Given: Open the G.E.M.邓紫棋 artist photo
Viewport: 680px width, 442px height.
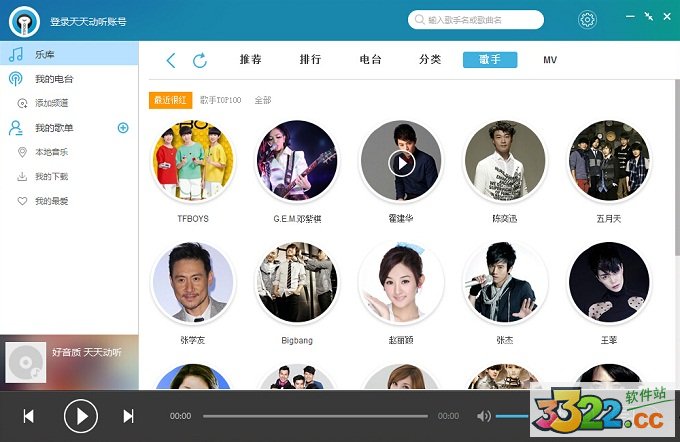Looking at the screenshot, I should pos(297,161).
